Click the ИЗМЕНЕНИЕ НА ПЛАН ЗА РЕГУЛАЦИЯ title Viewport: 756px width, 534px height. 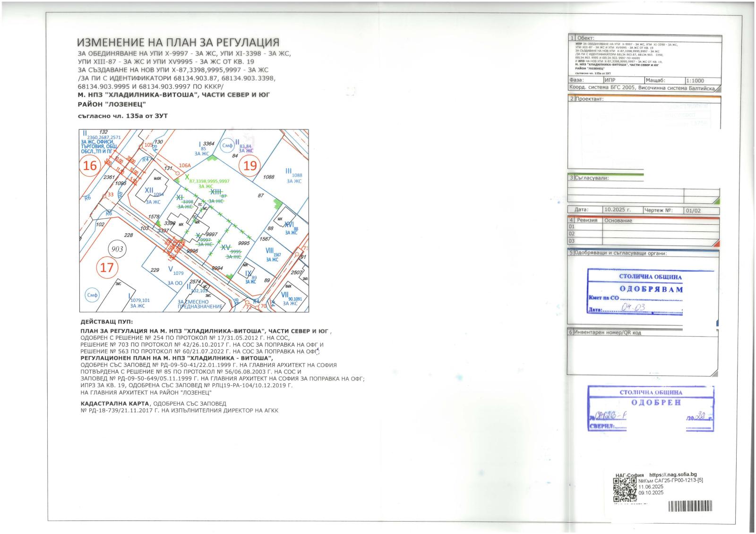point(178,43)
